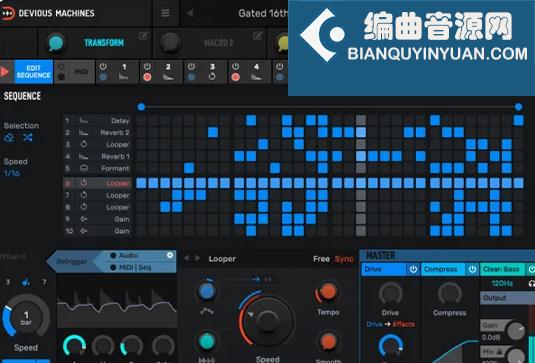Toggle the Drive power button in Master
The height and width of the screenshot is (363, 535).
point(413,270)
